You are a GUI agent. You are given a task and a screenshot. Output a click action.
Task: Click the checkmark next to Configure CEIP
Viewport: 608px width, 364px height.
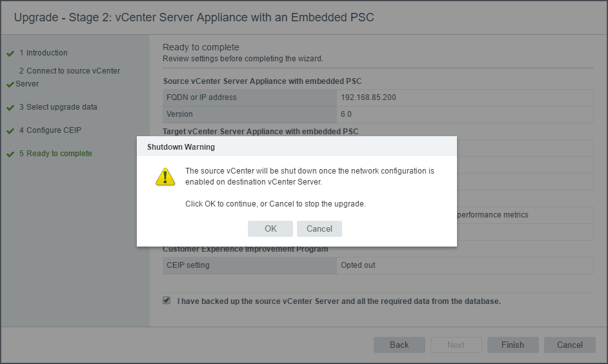tap(10, 131)
